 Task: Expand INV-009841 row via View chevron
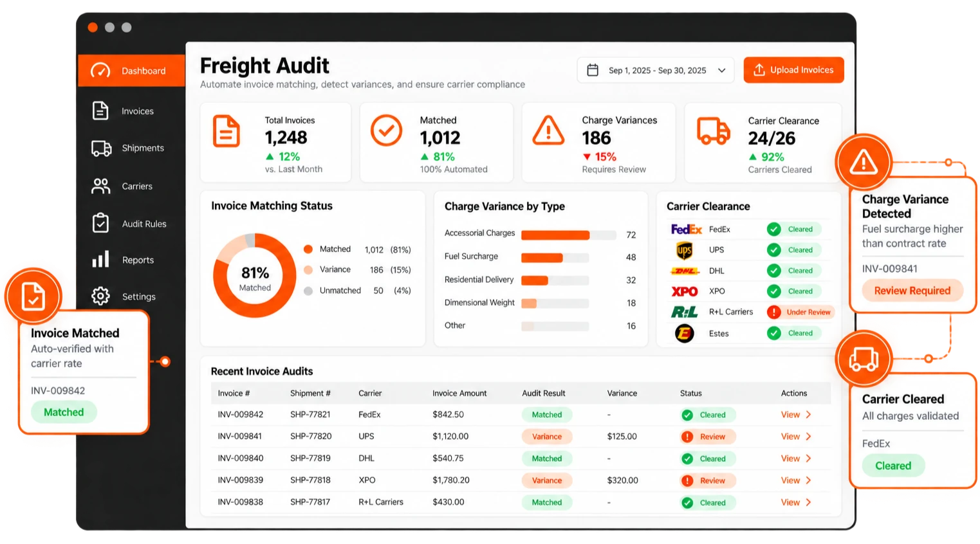[x=808, y=437]
